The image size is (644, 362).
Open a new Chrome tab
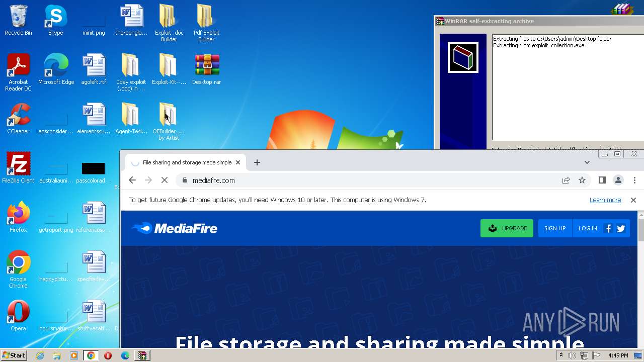pos(257,162)
